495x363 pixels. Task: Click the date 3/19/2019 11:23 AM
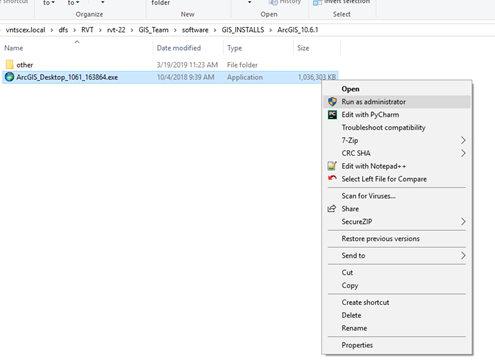(187, 65)
